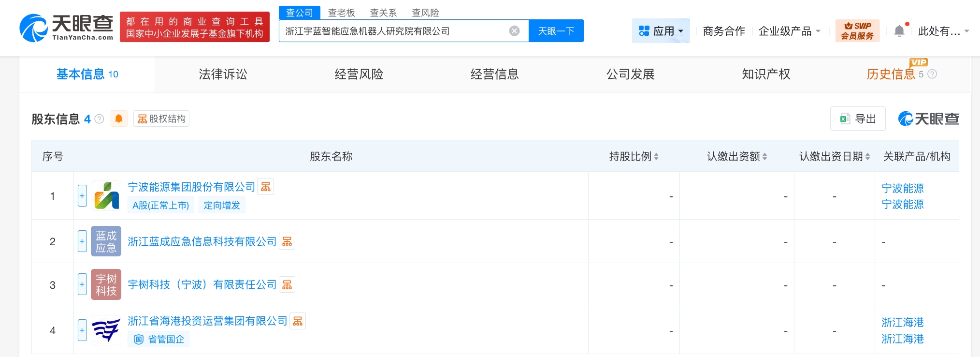This screenshot has width=980, height=357.
Task: Clear the search box text
Action: tap(514, 31)
